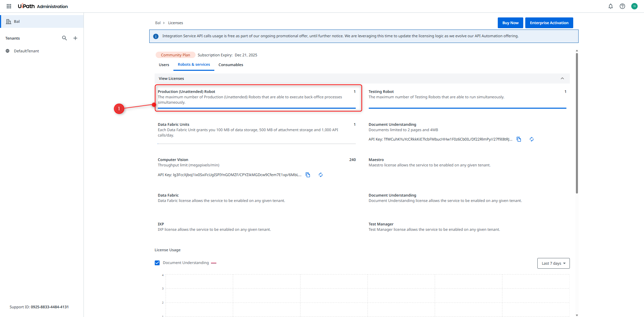Screen dimensions: 644x317
Task: Click the Buy Now button
Action: [x=510, y=23]
